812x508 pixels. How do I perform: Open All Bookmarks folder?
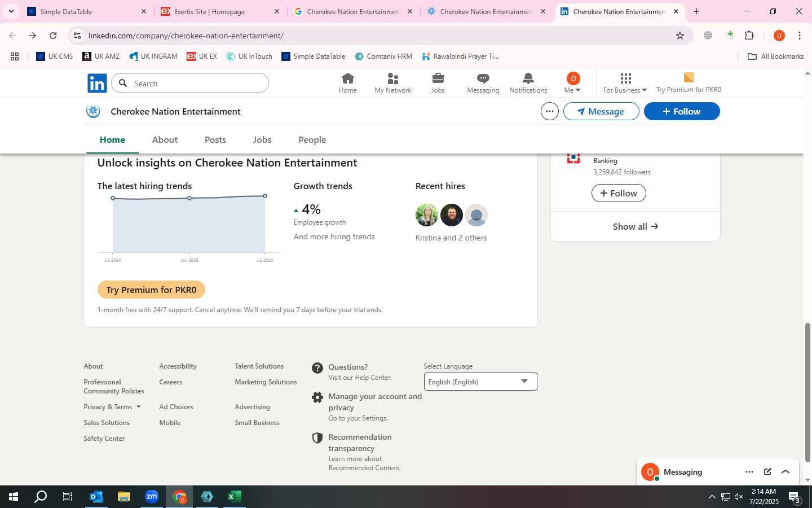pyautogui.click(x=775, y=56)
